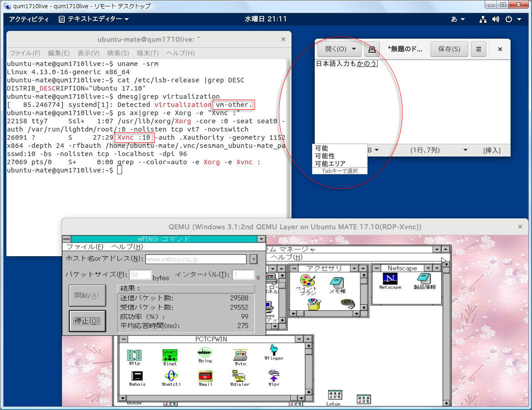Open the network status icon in top bar
The height and width of the screenshot is (410, 532).
tap(483, 19)
